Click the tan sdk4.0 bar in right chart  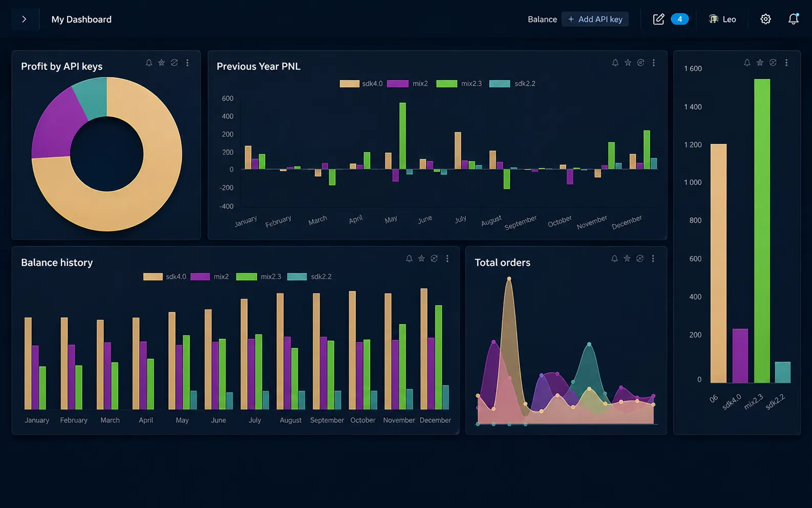[x=718, y=263]
